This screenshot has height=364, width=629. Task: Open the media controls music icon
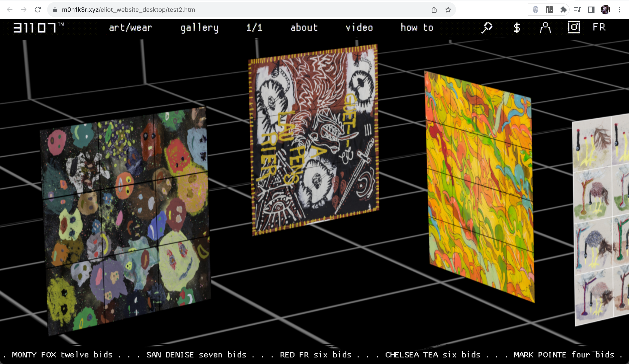click(577, 10)
